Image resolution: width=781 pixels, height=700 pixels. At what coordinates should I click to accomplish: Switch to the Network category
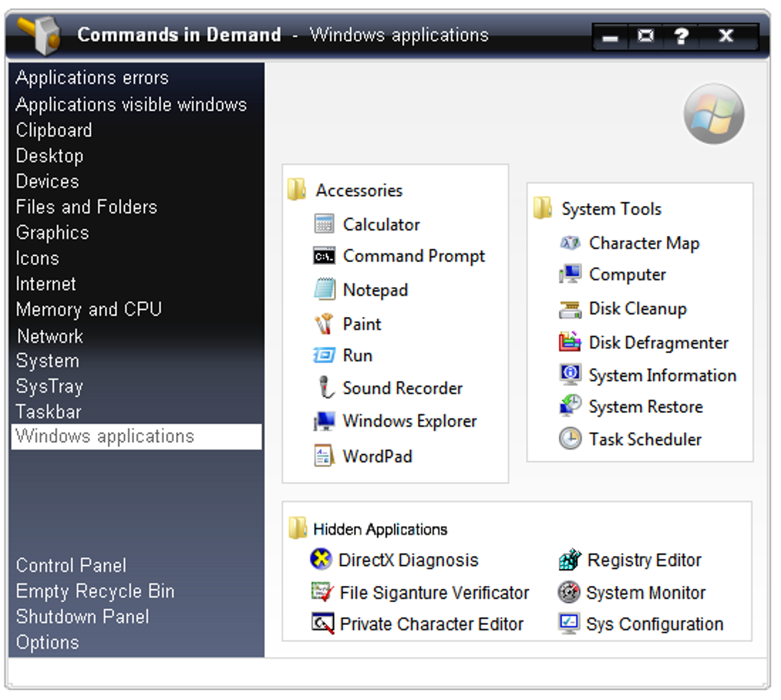tap(50, 336)
